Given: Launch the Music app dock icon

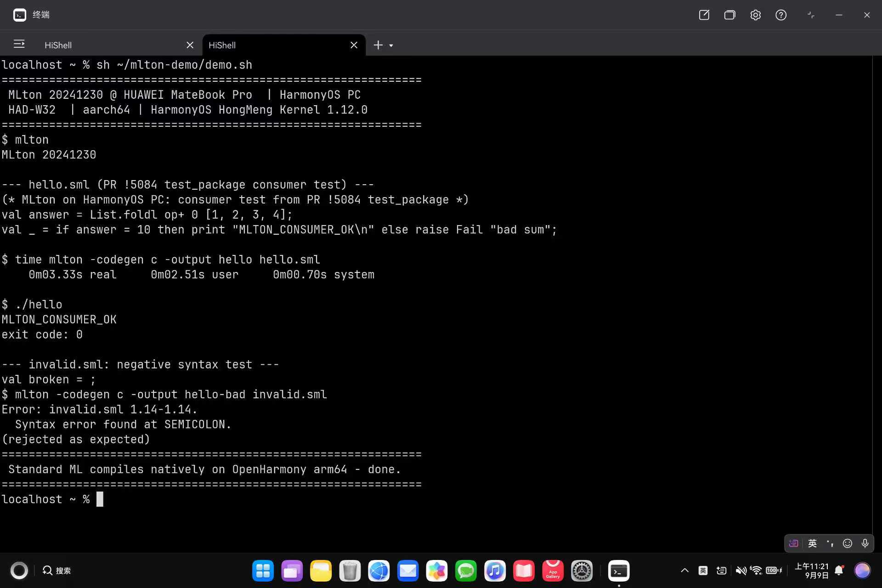Looking at the screenshot, I should 495,571.
